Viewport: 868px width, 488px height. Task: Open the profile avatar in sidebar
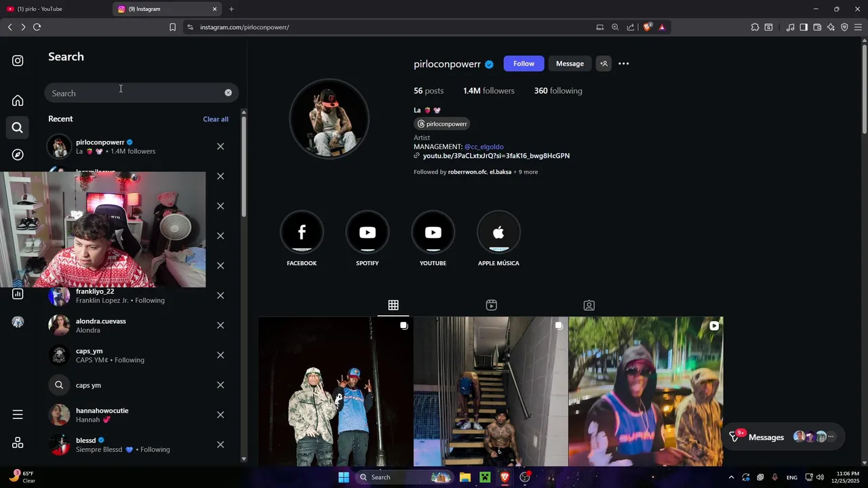tap(18, 322)
